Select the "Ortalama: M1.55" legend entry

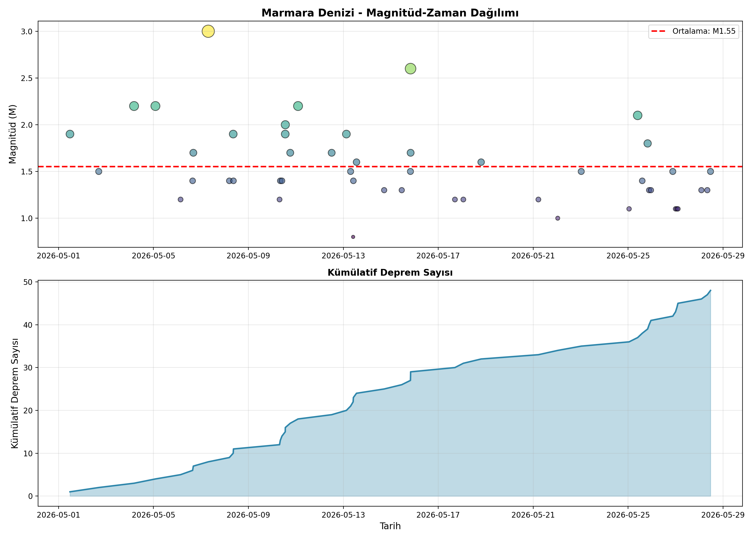click(694, 31)
